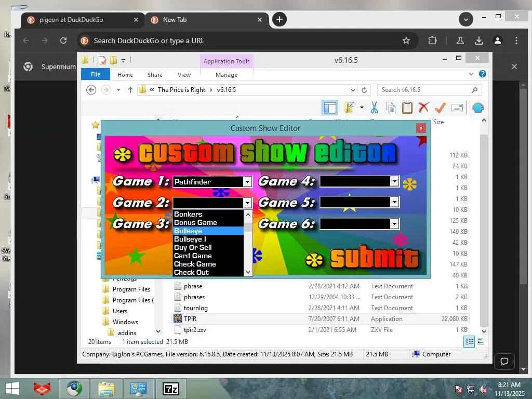Click the scissors Cut icon
532x399 pixels.
[374, 108]
